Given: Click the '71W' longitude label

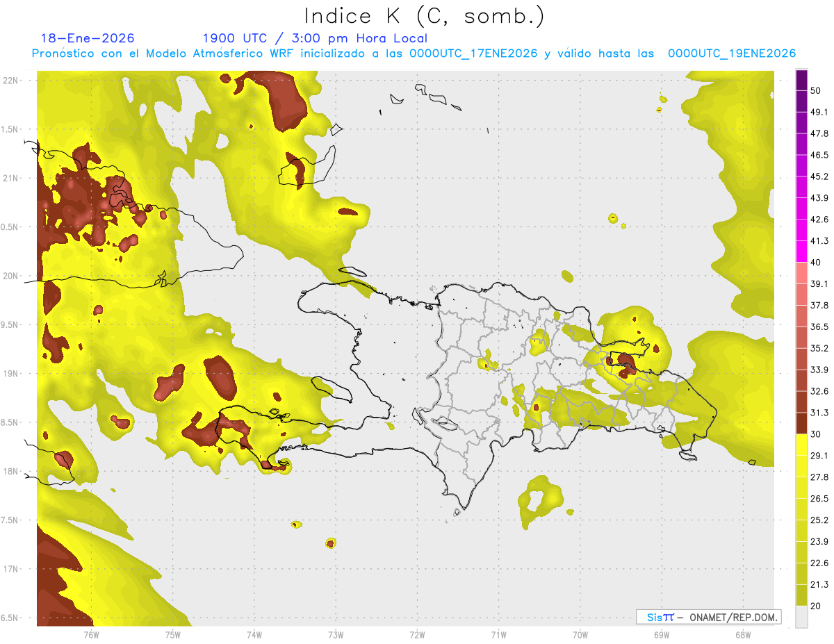Looking at the screenshot, I should (498, 634).
